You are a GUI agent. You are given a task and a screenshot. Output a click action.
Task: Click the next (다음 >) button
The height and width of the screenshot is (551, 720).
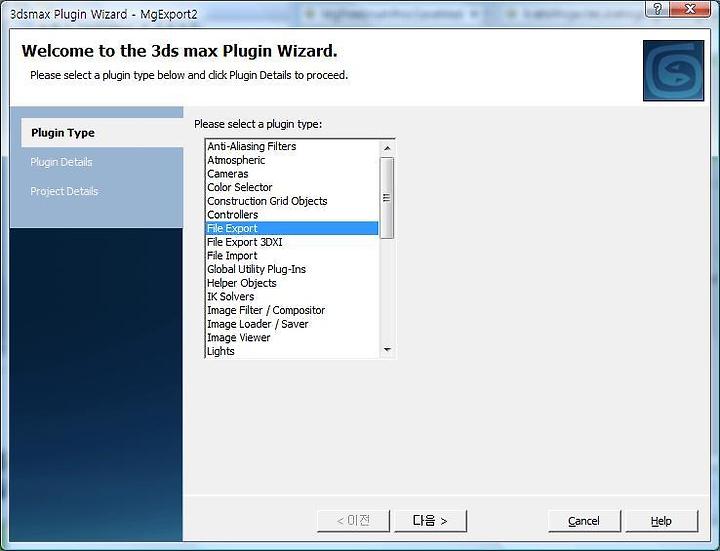coord(430,521)
